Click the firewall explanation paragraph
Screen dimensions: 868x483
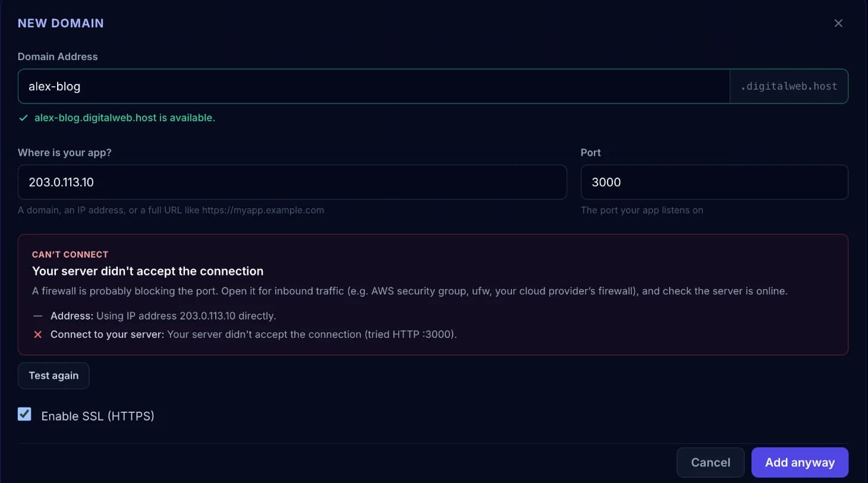point(410,291)
